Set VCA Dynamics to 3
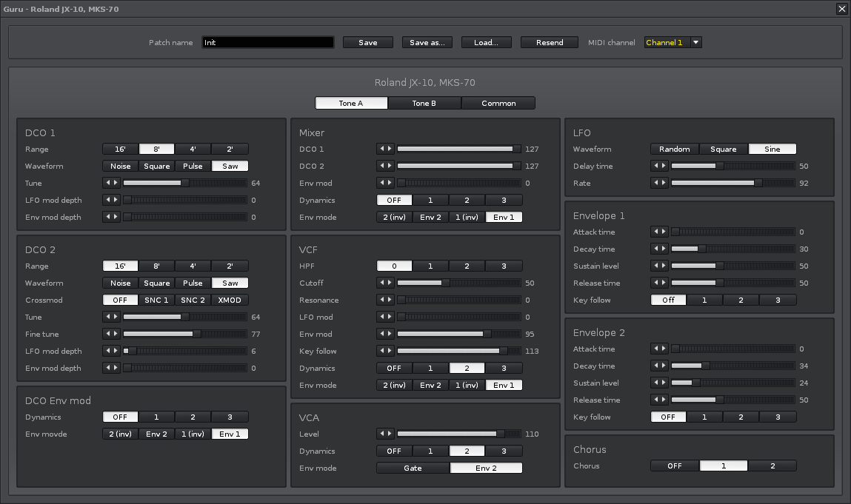851x504 pixels. 504,451
